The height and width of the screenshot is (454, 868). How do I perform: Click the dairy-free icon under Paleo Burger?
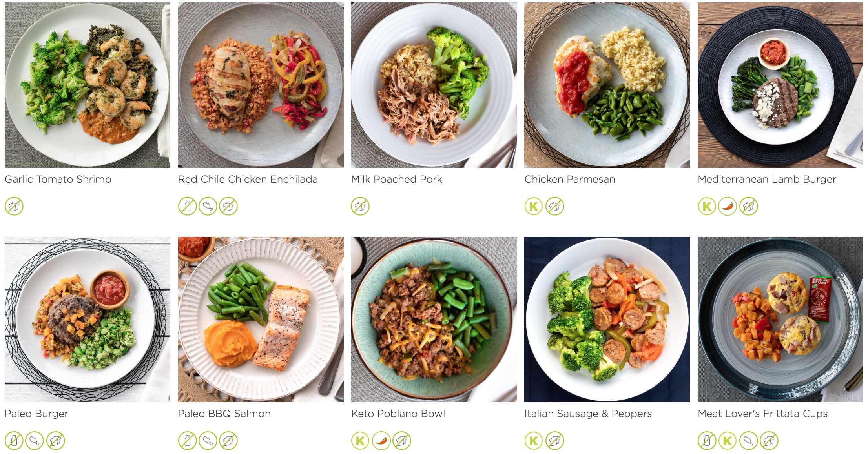[14, 441]
